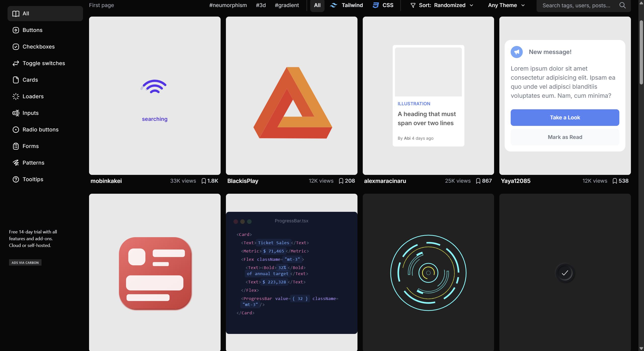Click the Loaders sidebar icon
This screenshot has height=351, width=644.
[16, 96]
